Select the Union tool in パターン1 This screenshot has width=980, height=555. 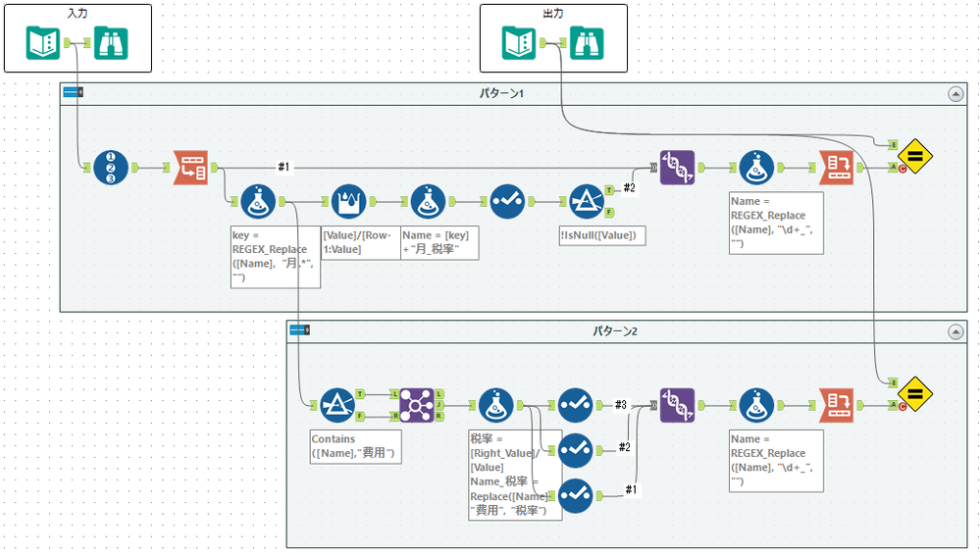point(678,168)
